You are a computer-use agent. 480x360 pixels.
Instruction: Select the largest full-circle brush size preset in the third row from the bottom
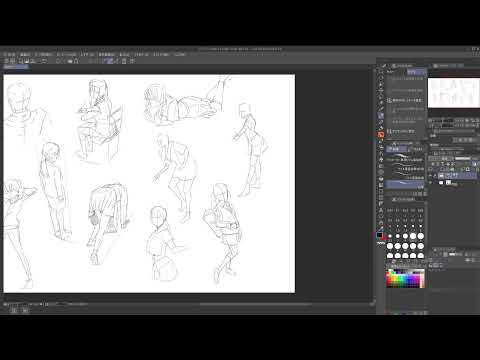point(421,236)
